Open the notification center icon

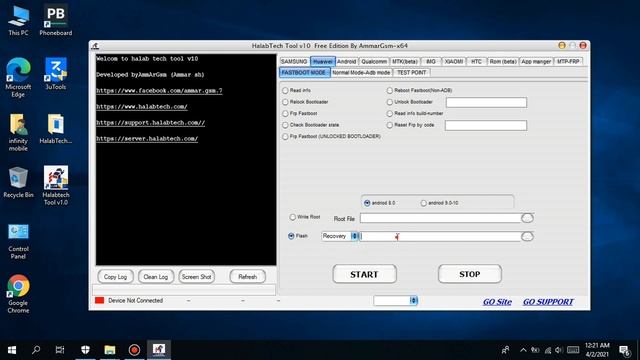click(624, 350)
